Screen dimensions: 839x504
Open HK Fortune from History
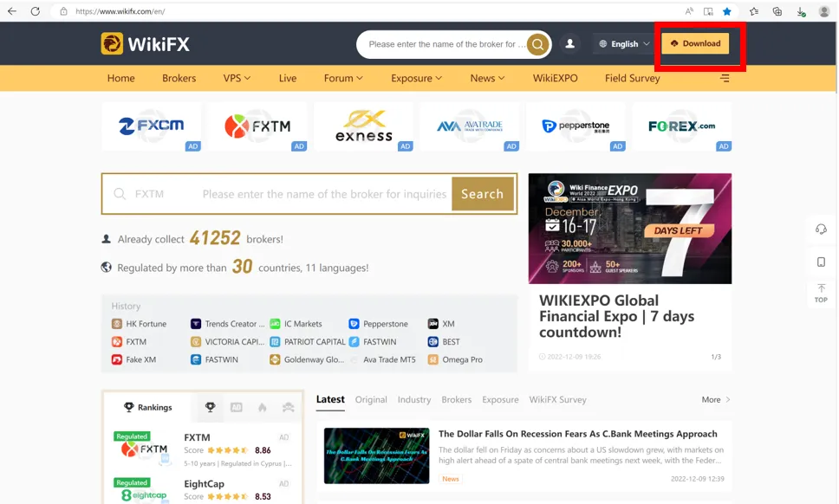(140, 324)
